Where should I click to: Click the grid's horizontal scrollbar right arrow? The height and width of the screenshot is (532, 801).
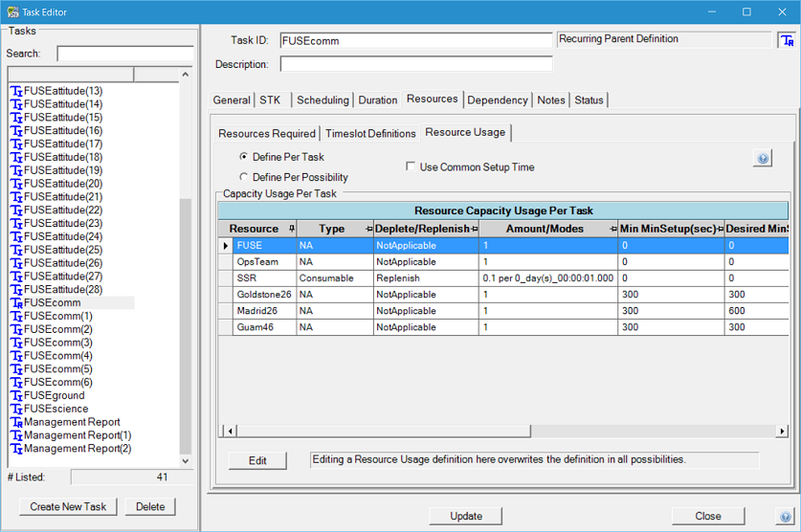tap(782, 432)
